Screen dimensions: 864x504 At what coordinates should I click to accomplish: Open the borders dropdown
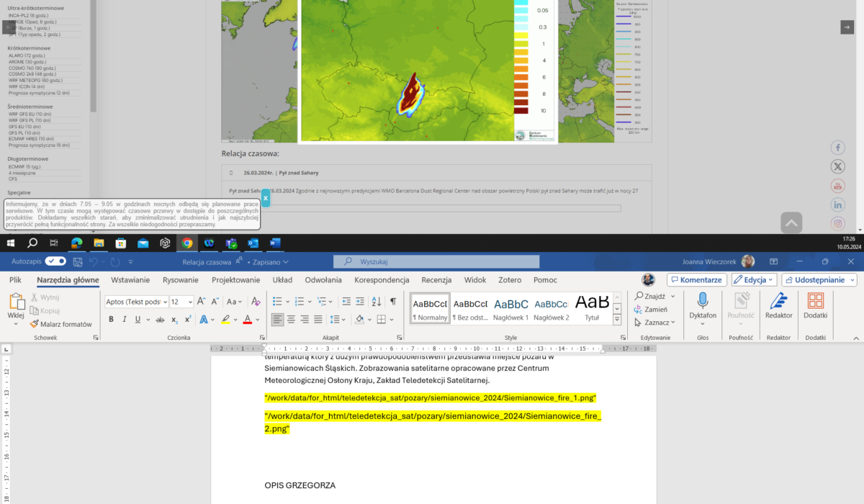pyautogui.click(x=391, y=319)
